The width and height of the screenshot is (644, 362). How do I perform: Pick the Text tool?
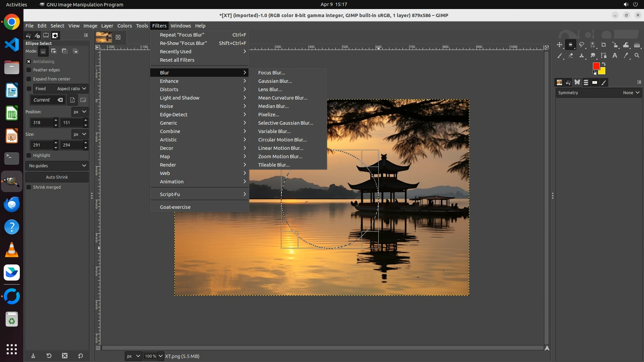pos(615,56)
